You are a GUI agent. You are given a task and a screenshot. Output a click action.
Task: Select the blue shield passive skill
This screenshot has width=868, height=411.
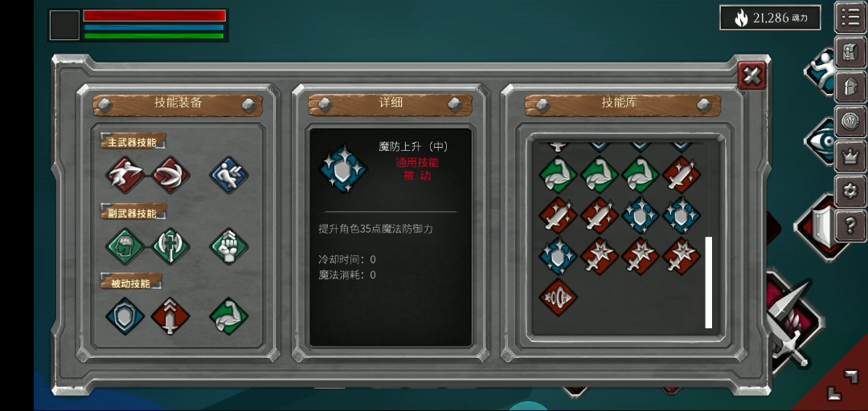[125, 315]
